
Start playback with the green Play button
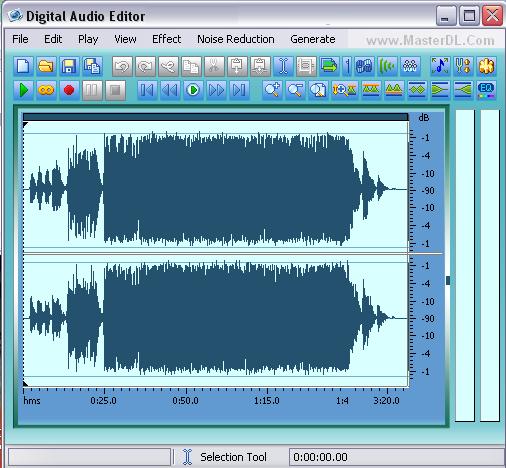[23, 90]
